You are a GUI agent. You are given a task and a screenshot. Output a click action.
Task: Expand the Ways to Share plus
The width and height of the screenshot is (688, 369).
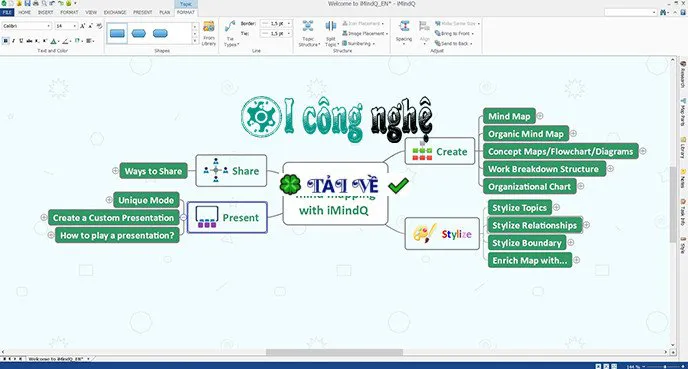point(115,170)
